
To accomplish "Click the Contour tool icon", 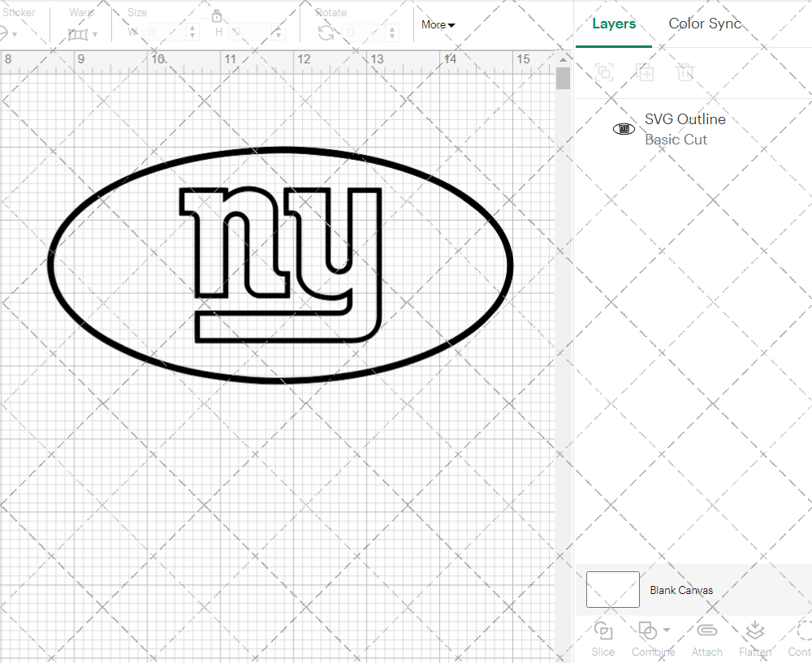I will point(802,631).
